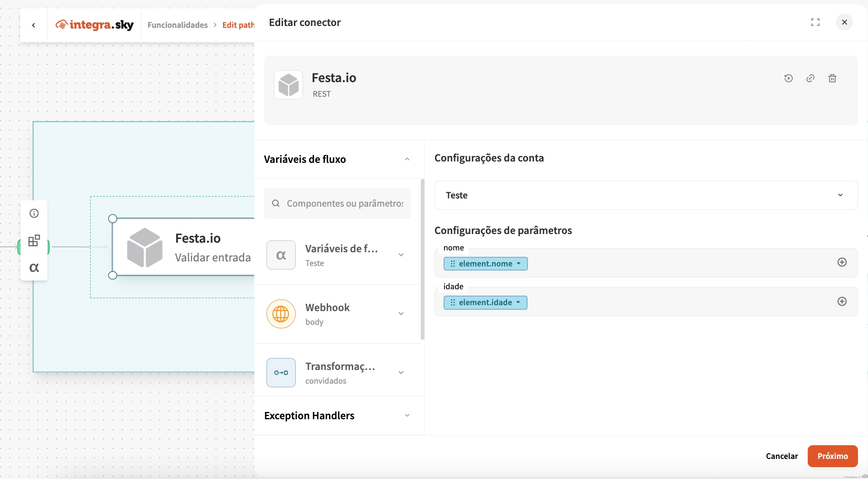Expand the Exception Handlers section

coord(407,416)
